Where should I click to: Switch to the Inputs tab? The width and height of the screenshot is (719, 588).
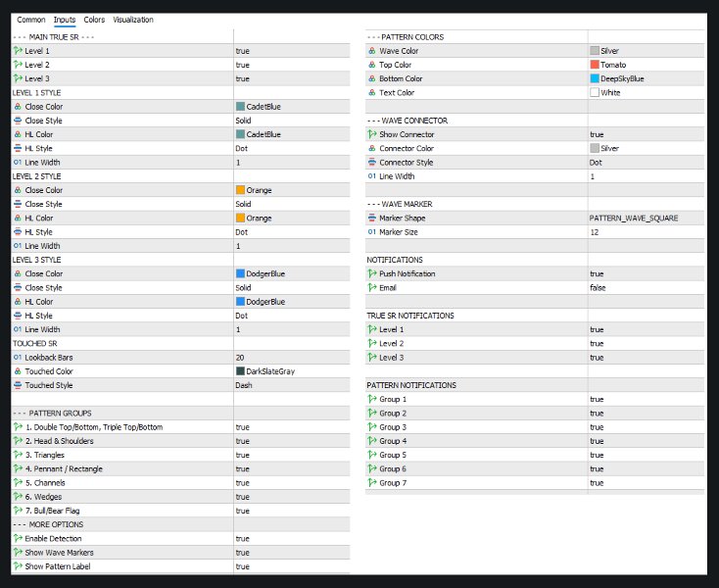coord(65,20)
